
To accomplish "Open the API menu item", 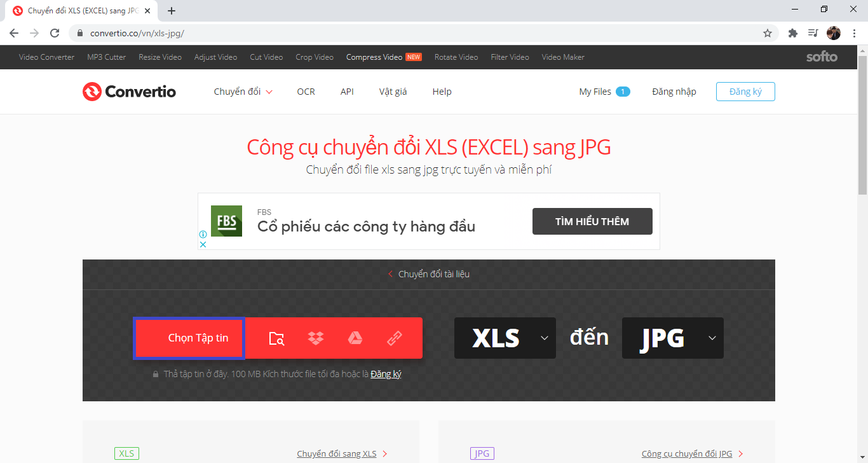I will pyautogui.click(x=347, y=92).
